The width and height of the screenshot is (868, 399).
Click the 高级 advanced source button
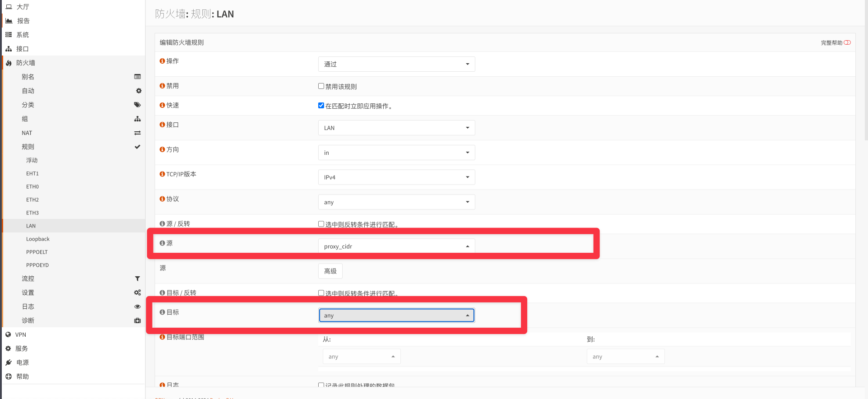tap(330, 271)
